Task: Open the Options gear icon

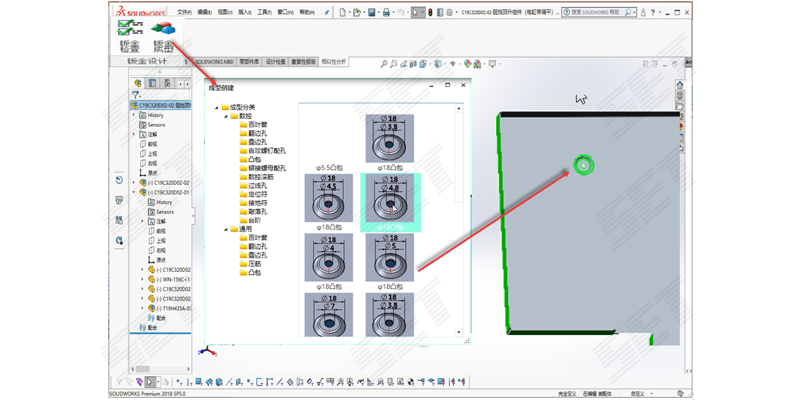Action: point(449,12)
